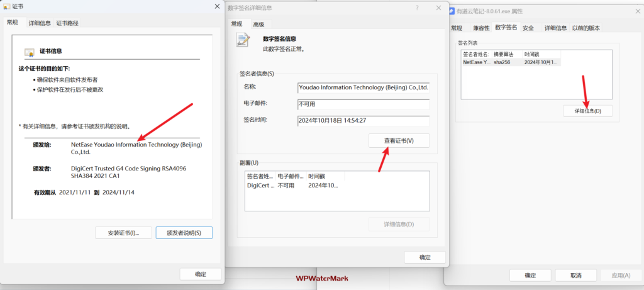Click the 签名者姓名 column header in 签名列表
Image resolution: width=644 pixels, height=290 pixels.
477,54
